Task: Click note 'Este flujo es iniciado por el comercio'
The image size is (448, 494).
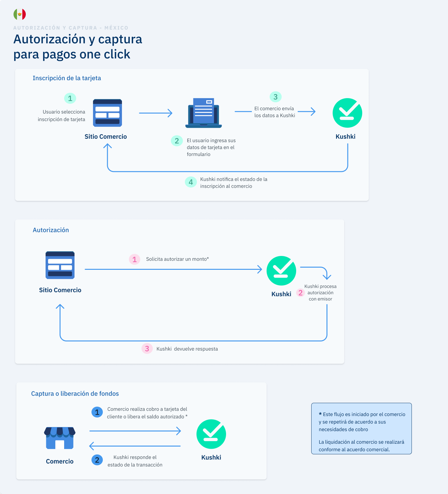Action: click(362, 422)
